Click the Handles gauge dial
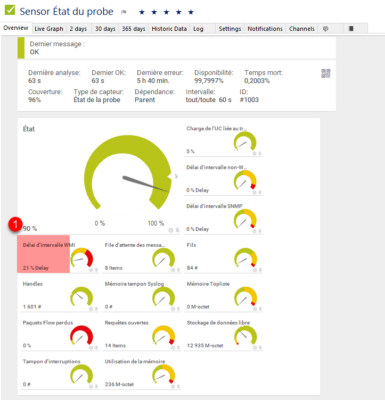This screenshot has width=385, height=400. click(x=81, y=297)
